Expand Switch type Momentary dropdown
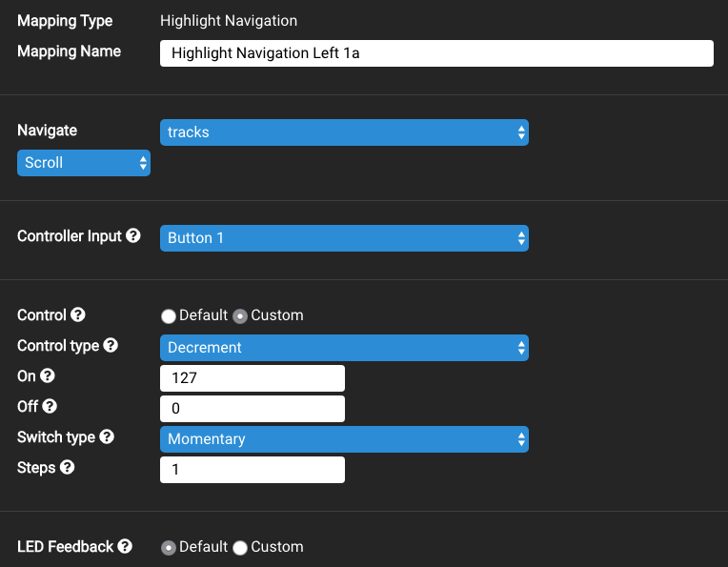The width and height of the screenshot is (728, 567). point(344,439)
